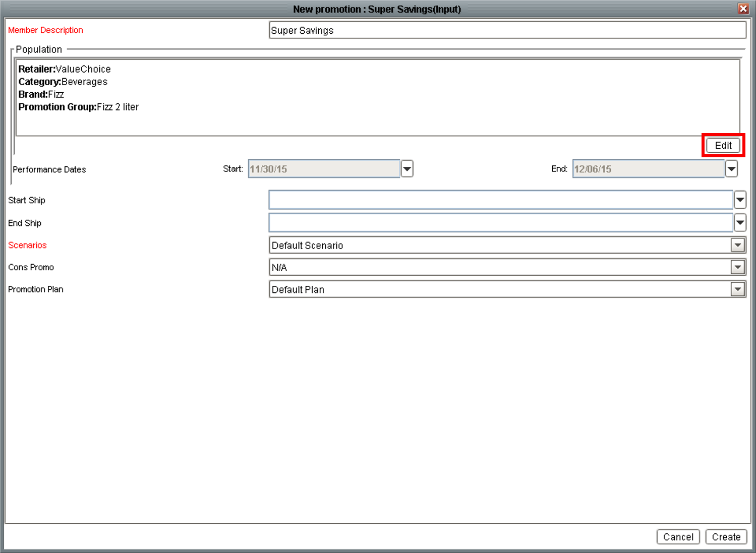Image resolution: width=756 pixels, height=553 pixels.
Task: Open the Start performance date dropdown arrow
Action: pyautogui.click(x=407, y=169)
